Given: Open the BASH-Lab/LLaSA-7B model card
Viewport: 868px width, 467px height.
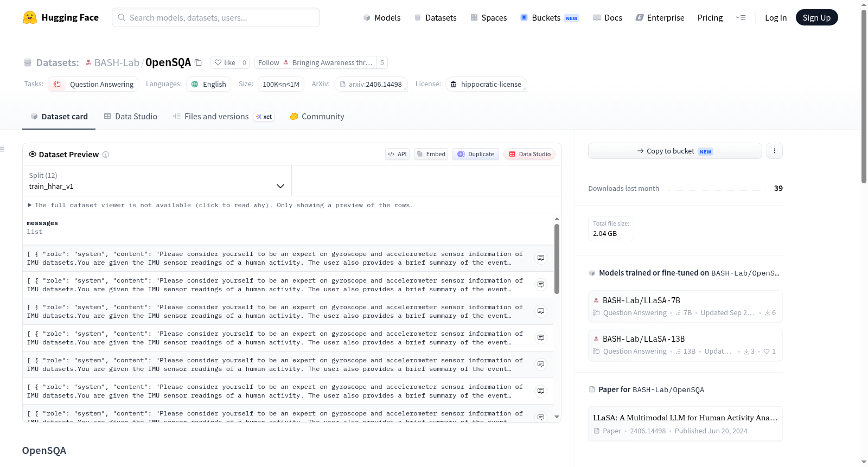Looking at the screenshot, I should [685, 306].
